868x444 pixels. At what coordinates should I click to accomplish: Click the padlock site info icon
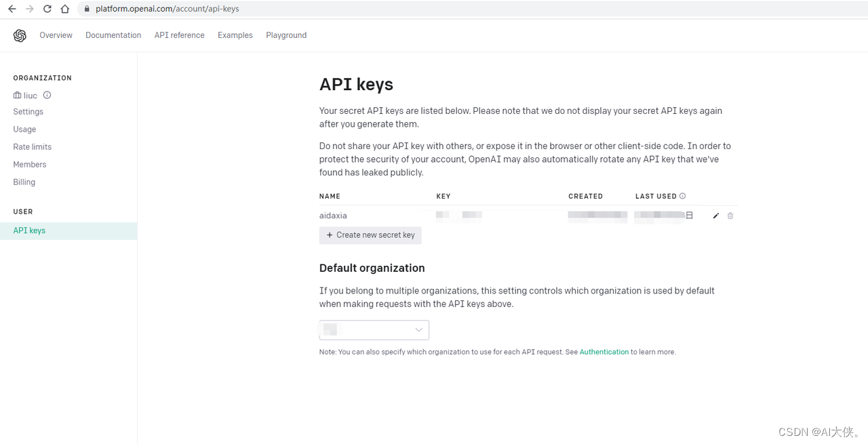tap(87, 9)
